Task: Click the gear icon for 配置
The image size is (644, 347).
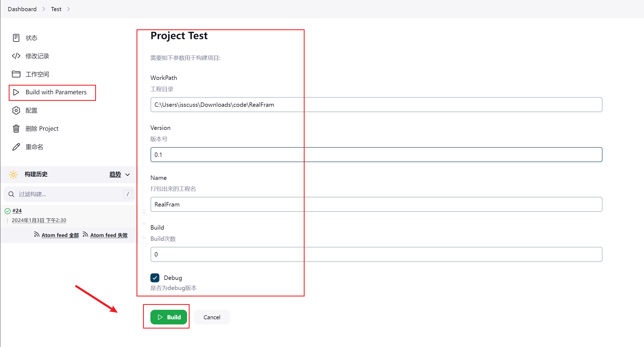Action: (16, 111)
